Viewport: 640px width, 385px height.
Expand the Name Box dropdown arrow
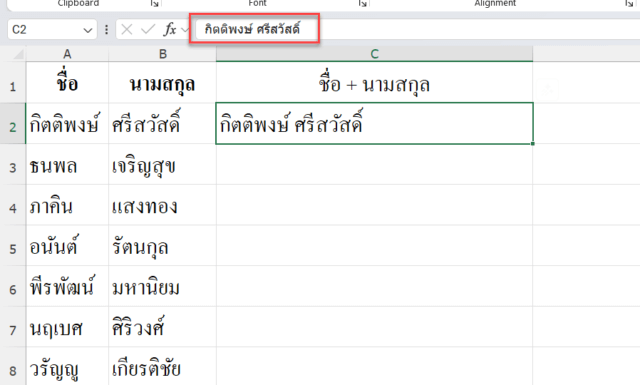(87, 30)
